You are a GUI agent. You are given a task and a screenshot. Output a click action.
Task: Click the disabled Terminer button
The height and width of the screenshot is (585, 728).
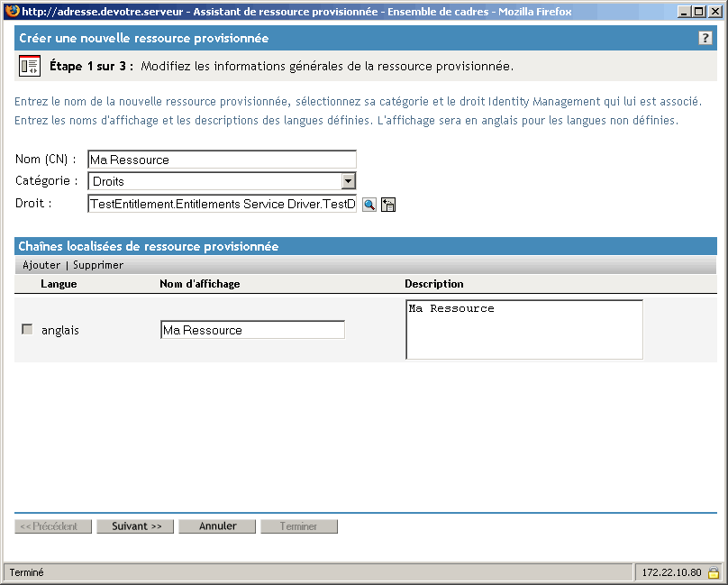pos(299,526)
